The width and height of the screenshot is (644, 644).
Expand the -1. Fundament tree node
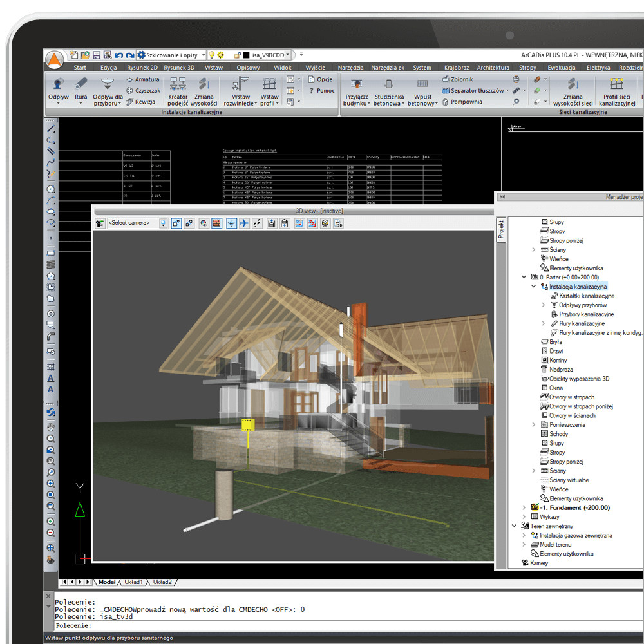click(x=524, y=507)
